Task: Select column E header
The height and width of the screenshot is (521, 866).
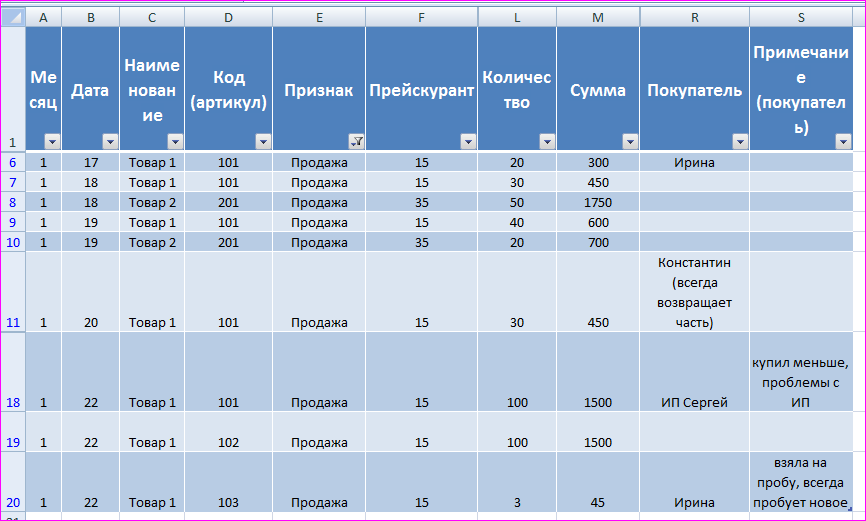Action: pos(319,18)
